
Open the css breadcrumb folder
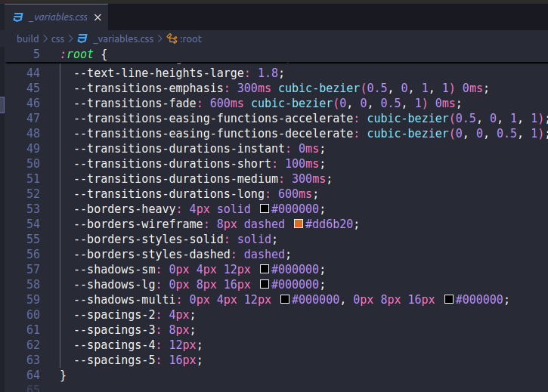click(57, 39)
